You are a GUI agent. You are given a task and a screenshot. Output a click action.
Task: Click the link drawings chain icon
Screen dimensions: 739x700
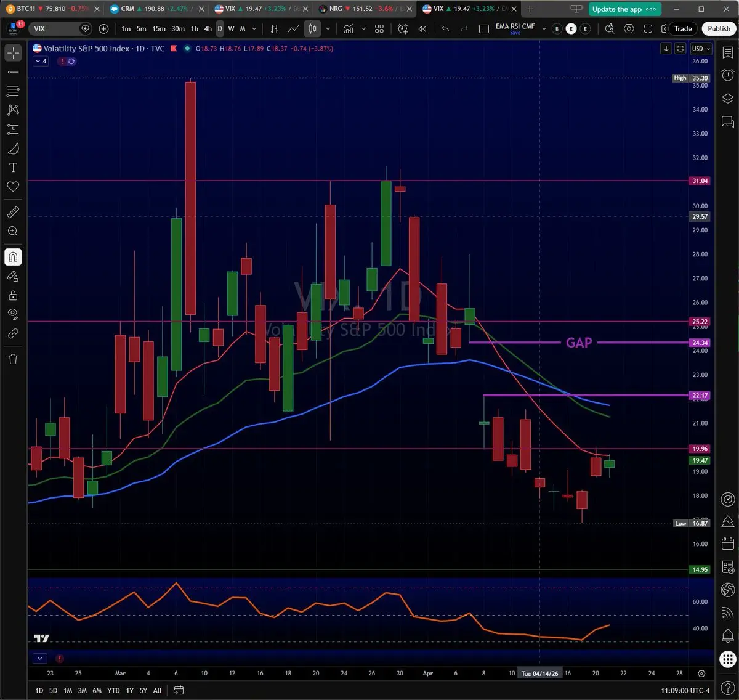13,333
